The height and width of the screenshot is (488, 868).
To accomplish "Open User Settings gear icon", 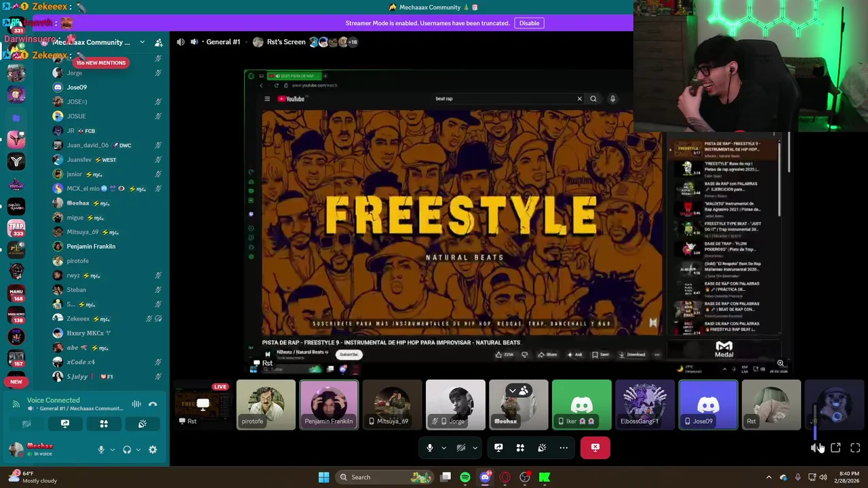I will coord(153,449).
